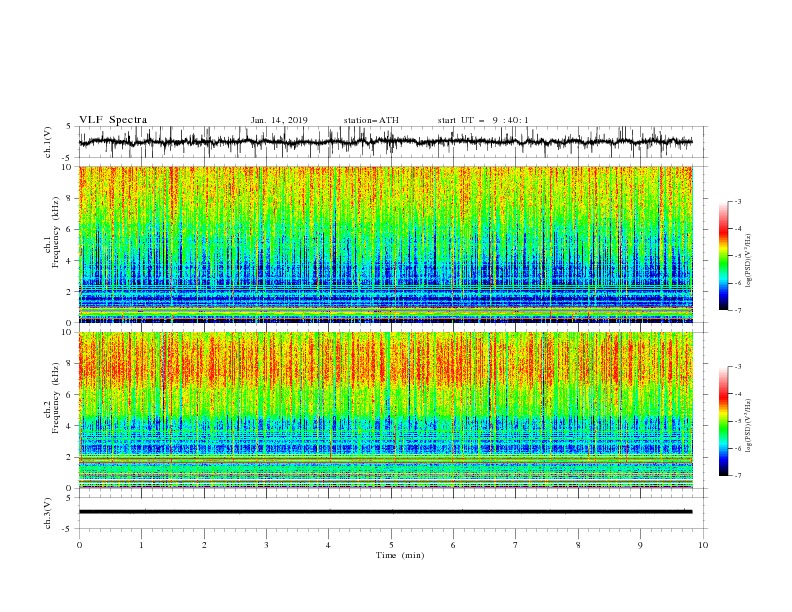
Task: Click the time axis tick label "2"
Action: pyautogui.click(x=204, y=545)
